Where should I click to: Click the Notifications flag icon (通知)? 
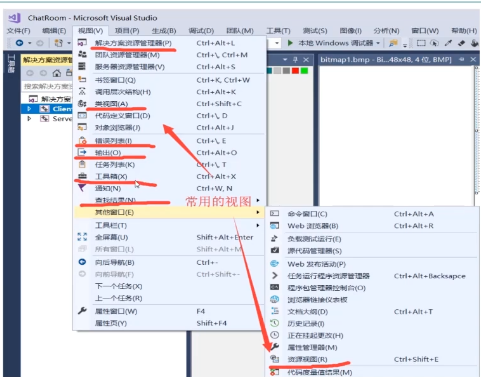click(82, 188)
